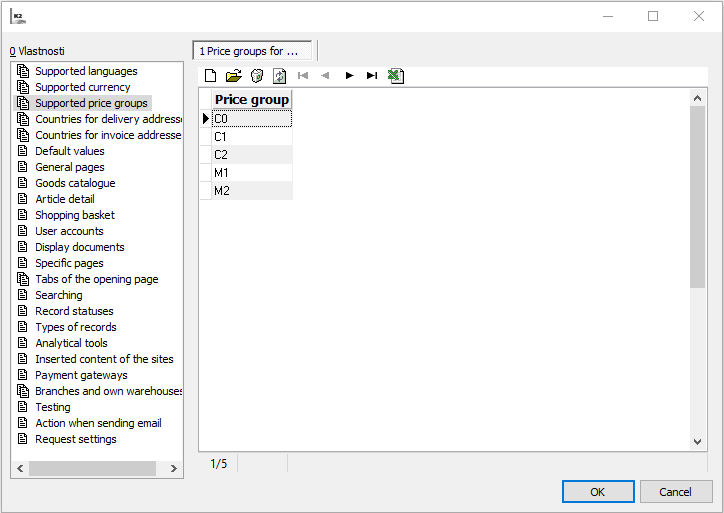Image resolution: width=724 pixels, height=513 pixels.
Task: Click the 'Price group' column header
Action: pos(252,100)
